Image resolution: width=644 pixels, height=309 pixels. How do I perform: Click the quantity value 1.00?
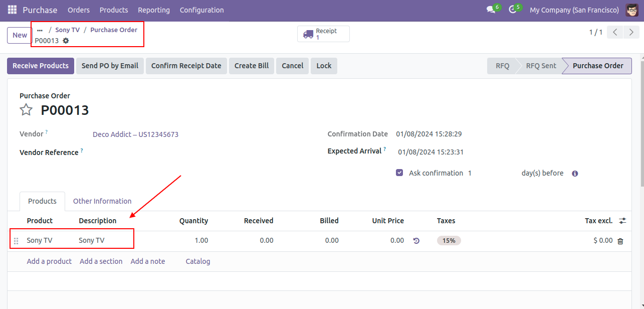pos(201,241)
